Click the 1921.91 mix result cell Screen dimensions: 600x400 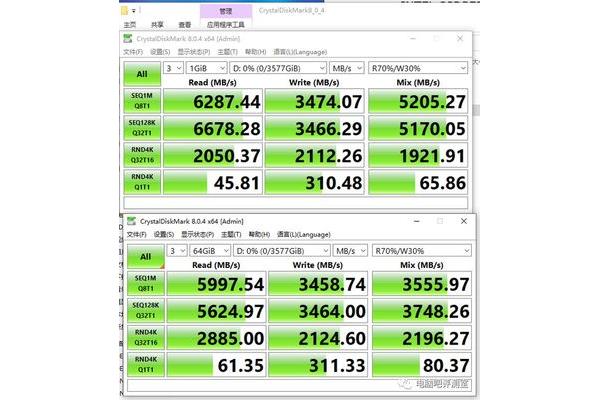tap(418, 155)
